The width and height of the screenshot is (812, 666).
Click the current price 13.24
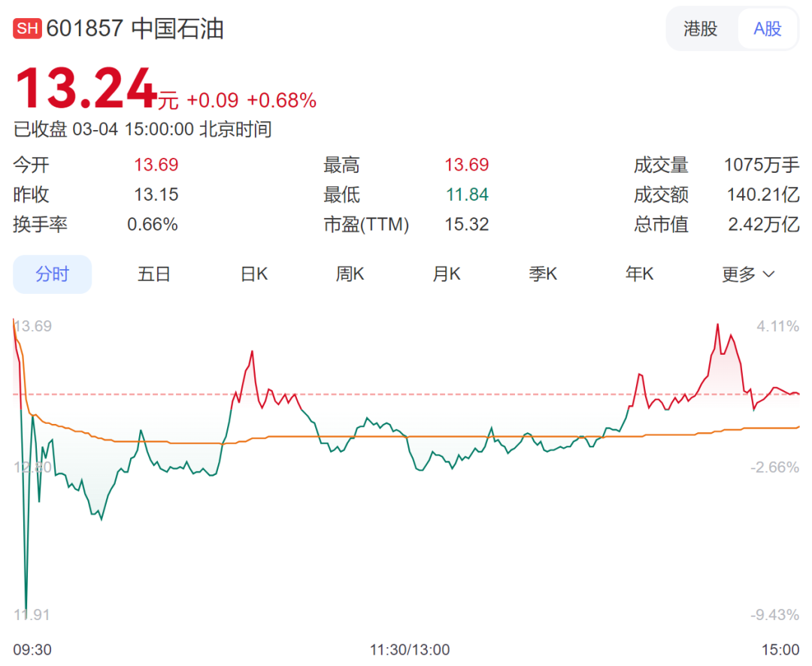[x=86, y=89]
